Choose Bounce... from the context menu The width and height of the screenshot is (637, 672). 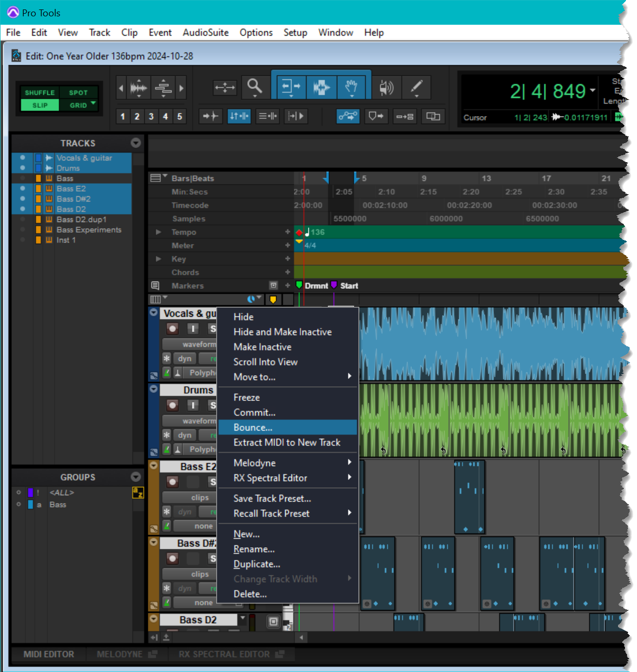tap(253, 427)
